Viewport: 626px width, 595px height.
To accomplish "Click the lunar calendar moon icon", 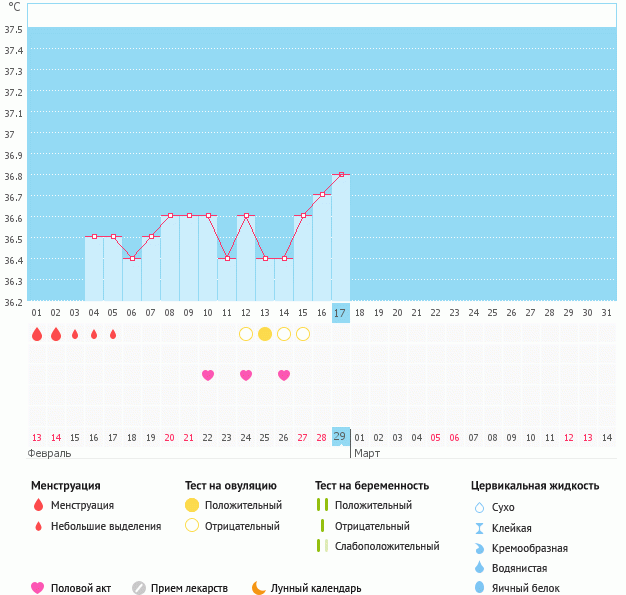I will tap(259, 588).
